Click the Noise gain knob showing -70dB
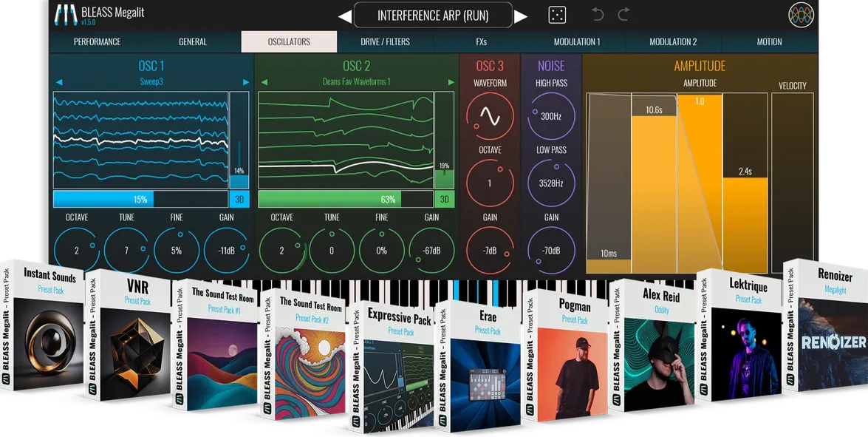Image resolution: width=868 pixels, height=437 pixels. (551, 251)
